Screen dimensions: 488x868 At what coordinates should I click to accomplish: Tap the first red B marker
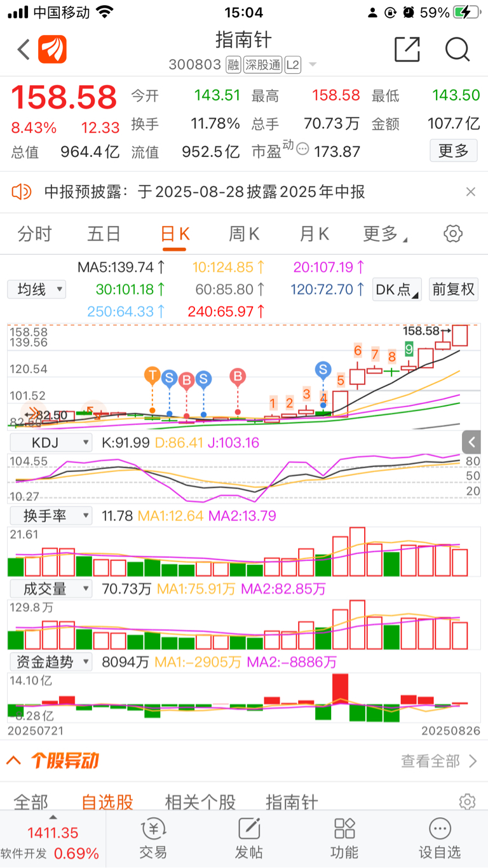(x=186, y=380)
